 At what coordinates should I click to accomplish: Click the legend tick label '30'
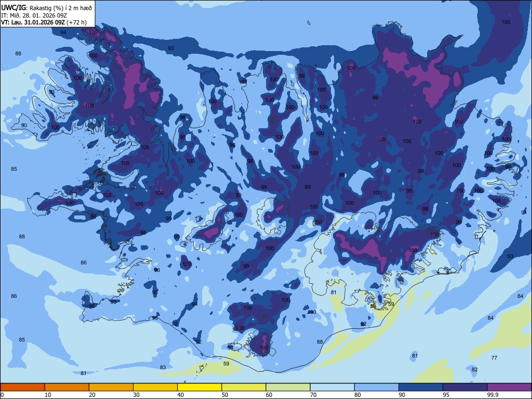pos(136,395)
